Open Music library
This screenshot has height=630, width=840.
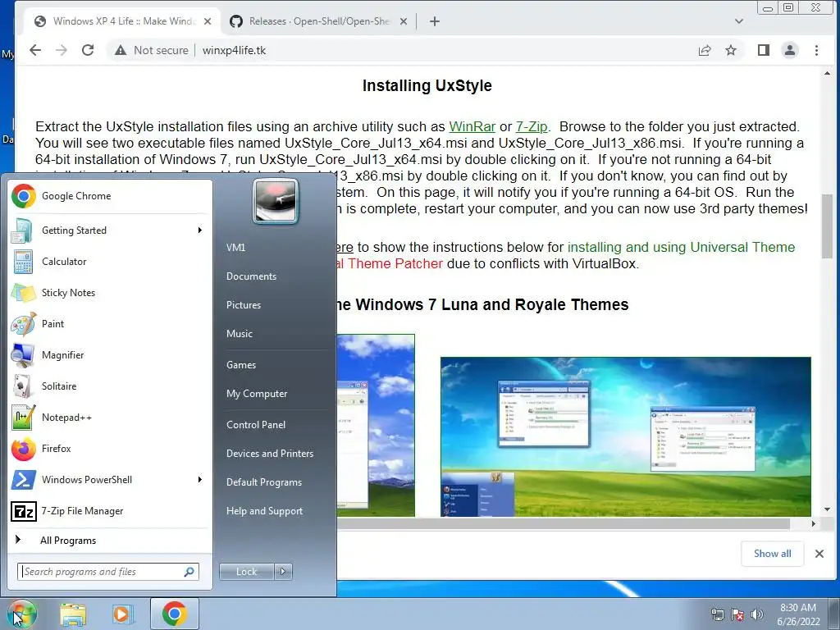(x=239, y=334)
